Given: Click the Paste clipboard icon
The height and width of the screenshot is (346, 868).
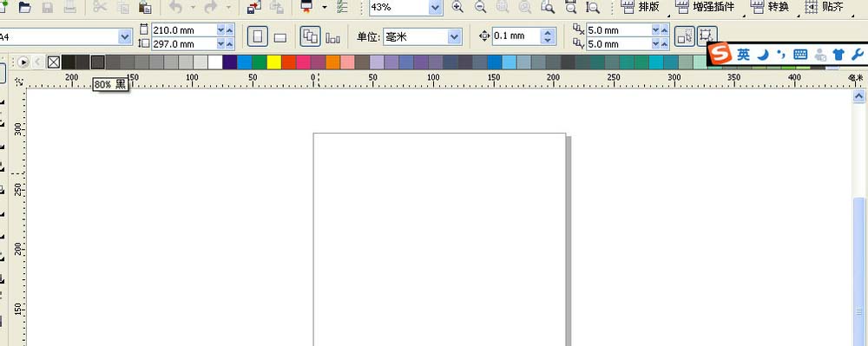Looking at the screenshot, I should [145, 7].
